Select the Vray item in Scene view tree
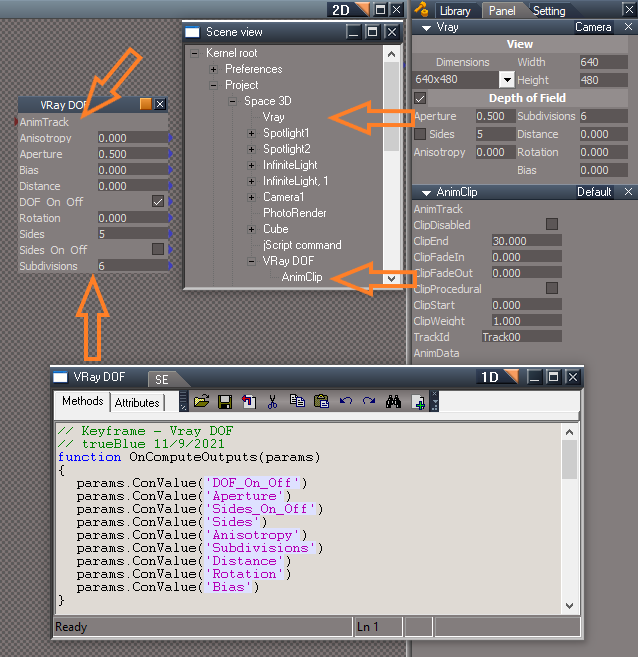Viewport: 638px width, 657px height. click(273, 117)
